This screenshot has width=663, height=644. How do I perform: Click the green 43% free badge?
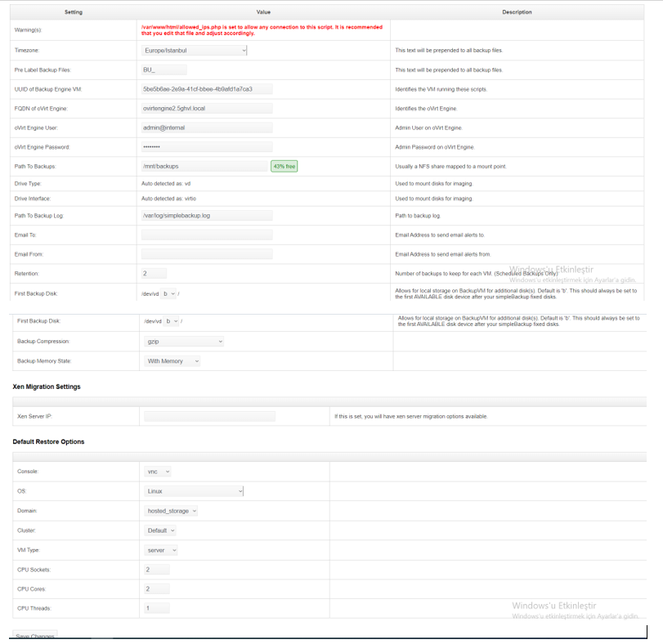point(284,166)
